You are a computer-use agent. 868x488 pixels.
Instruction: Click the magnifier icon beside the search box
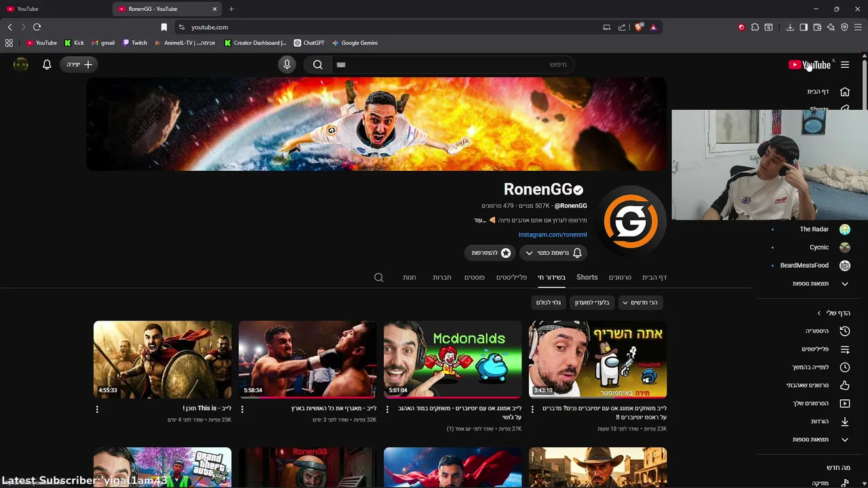[317, 64]
